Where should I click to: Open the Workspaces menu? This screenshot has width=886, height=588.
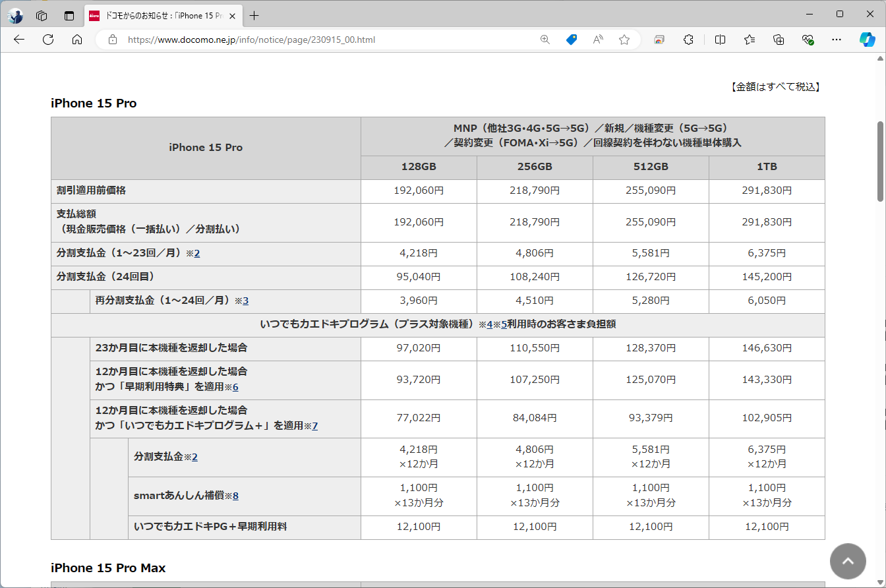point(42,15)
